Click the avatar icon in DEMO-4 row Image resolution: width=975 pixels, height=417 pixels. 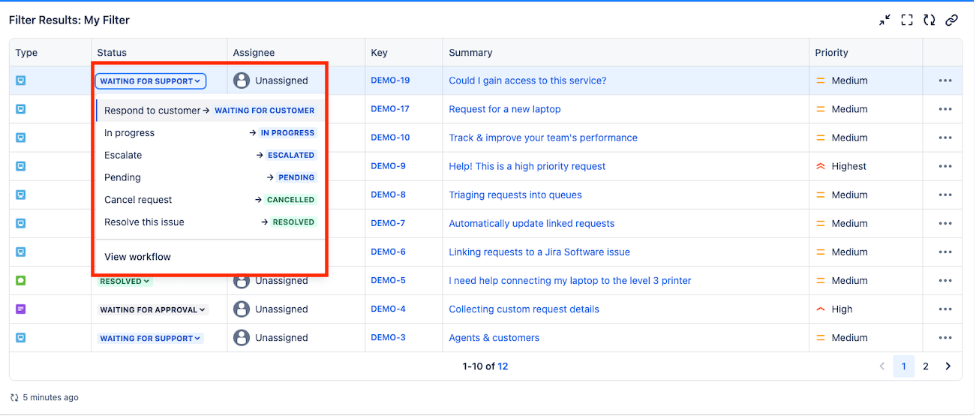[241, 309]
